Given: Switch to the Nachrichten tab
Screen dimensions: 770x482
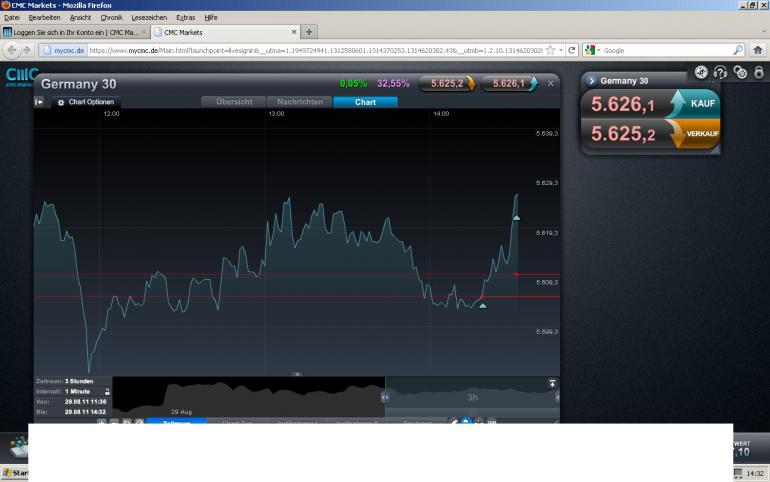Looking at the screenshot, I should point(300,102).
